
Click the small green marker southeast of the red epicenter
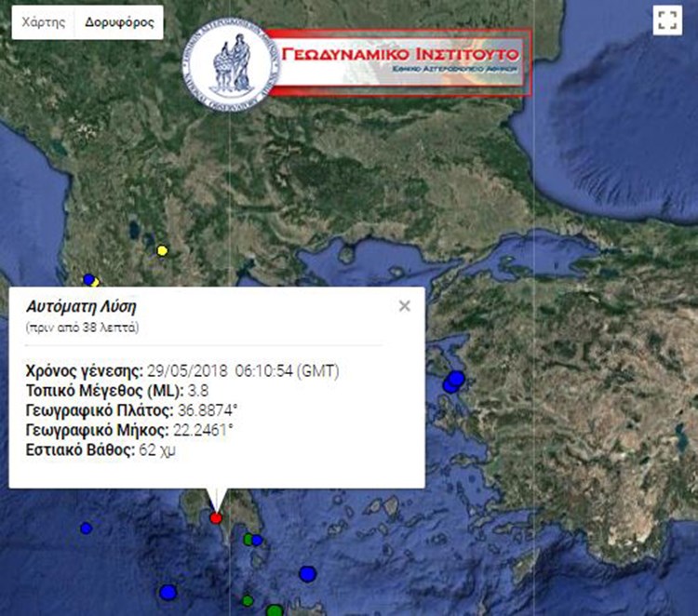248,539
